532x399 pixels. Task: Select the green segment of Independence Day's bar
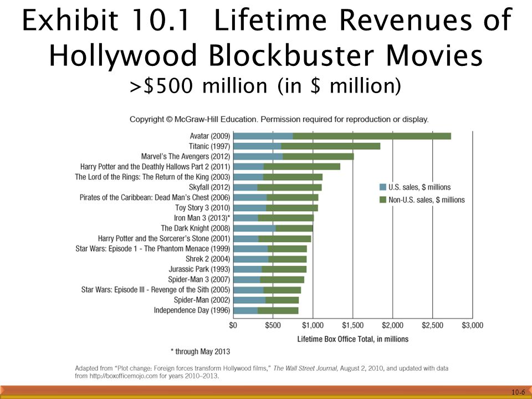click(x=278, y=310)
